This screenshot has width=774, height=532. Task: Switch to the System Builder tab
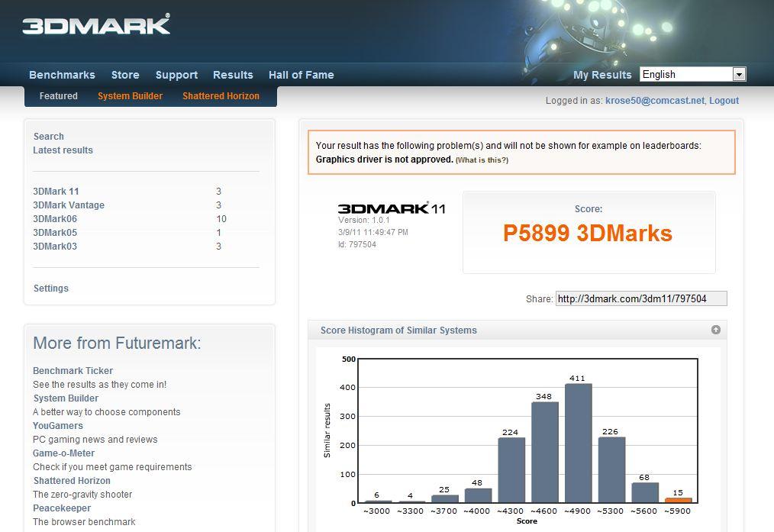pyautogui.click(x=130, y=95)
